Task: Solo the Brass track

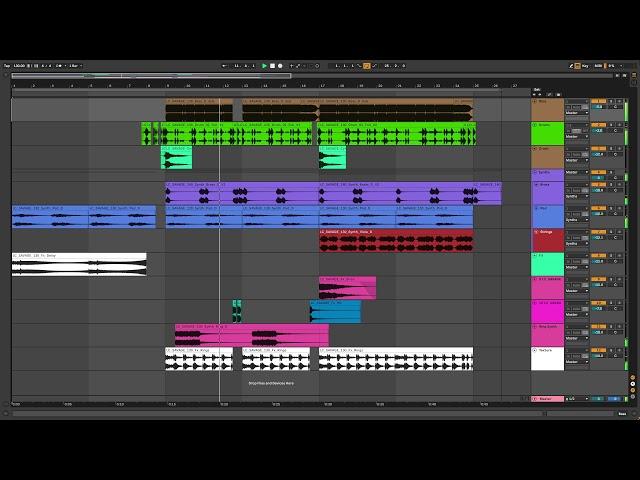Action: tap(611, 184)
